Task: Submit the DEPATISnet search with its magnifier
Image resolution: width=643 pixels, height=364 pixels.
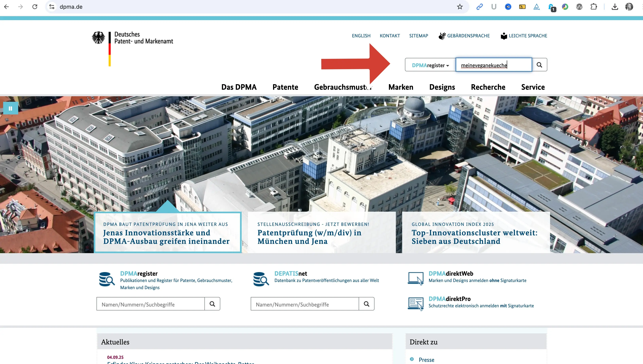Action: click(x=367, y=304)
